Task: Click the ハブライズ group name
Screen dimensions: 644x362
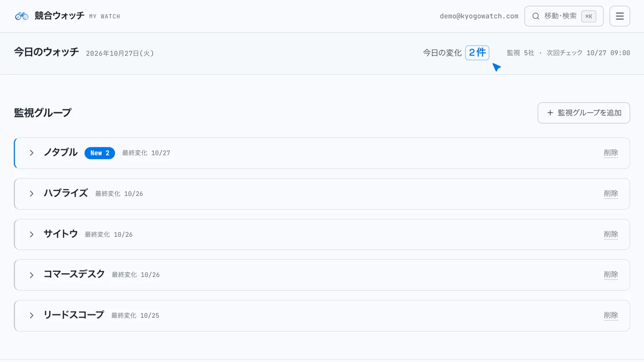Action: 66,193
